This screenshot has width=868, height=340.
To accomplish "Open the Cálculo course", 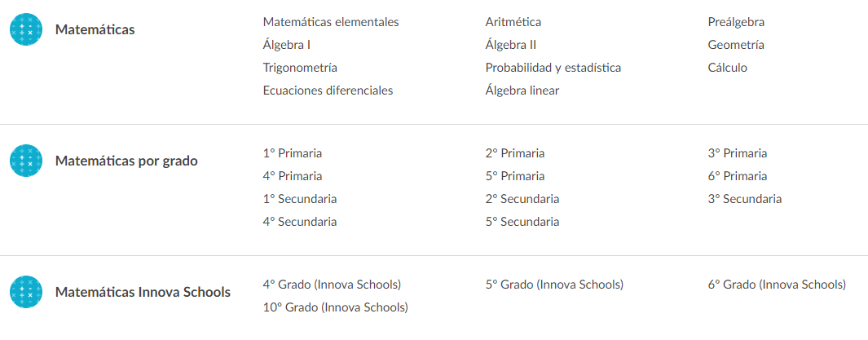I will [x=727, y=68].
